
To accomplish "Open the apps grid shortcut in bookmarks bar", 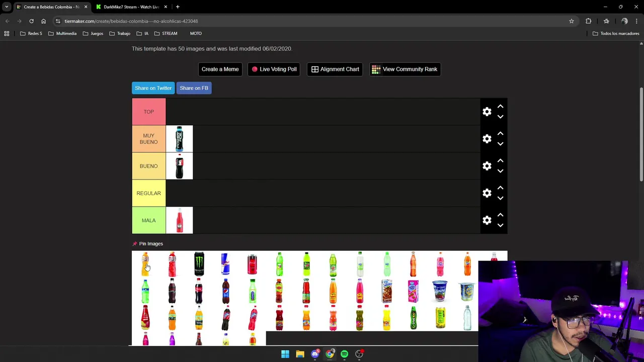I will click(x=7, y=33).
